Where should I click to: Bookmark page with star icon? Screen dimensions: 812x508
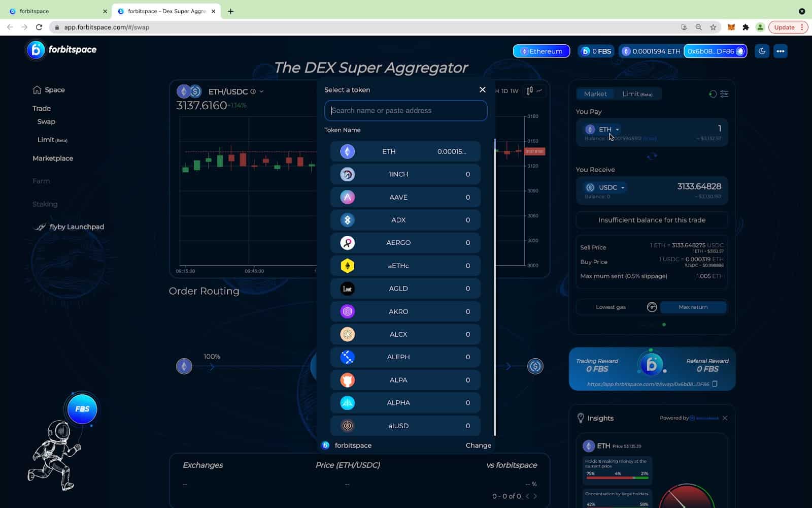click(x=713, y=27)
